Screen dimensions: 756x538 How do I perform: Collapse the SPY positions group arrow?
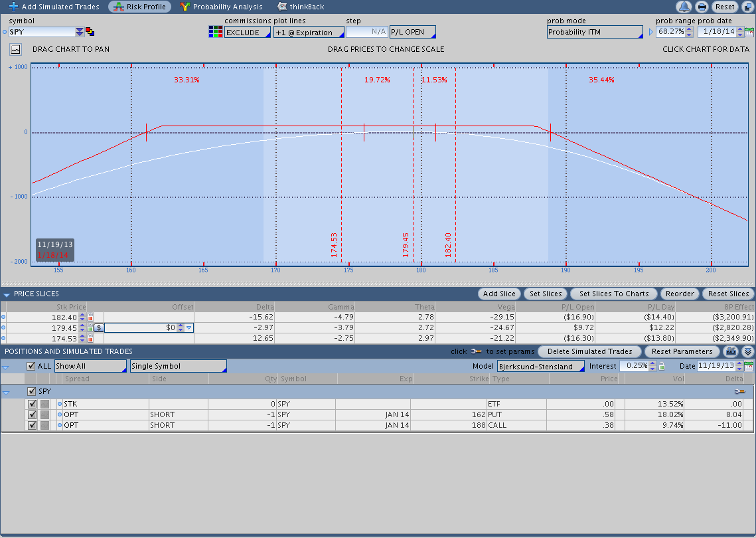click(6, 393)
